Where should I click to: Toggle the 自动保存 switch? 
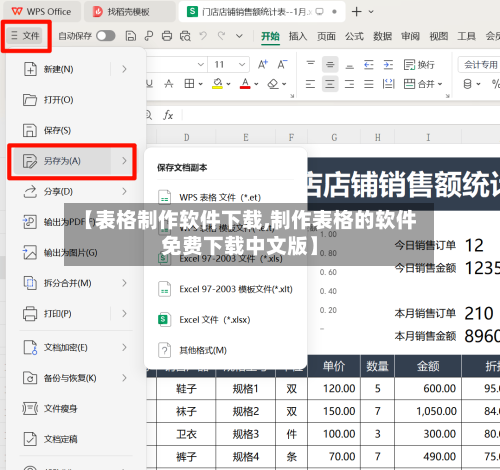[106, 36]
